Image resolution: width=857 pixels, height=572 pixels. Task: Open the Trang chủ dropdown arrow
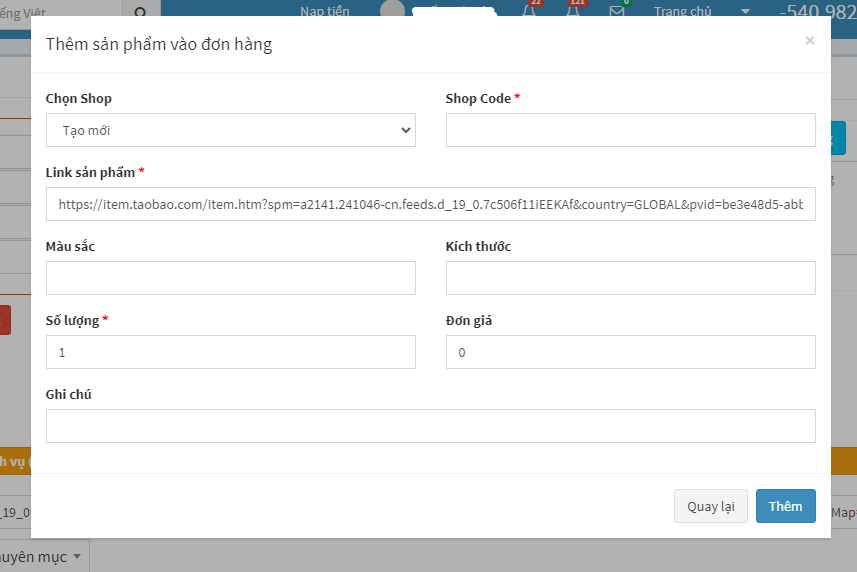click(745, 12)
